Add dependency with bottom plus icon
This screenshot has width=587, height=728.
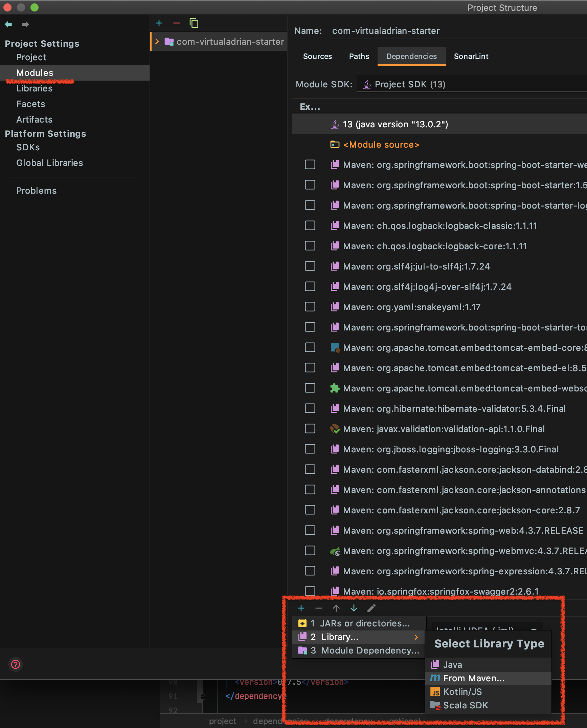301,608
